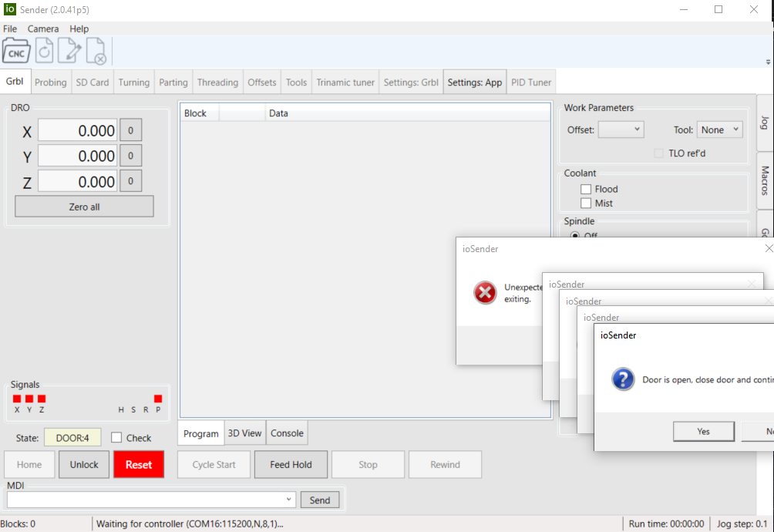Click the Stop button
774x532 pixels.
(x=368, y=464)
